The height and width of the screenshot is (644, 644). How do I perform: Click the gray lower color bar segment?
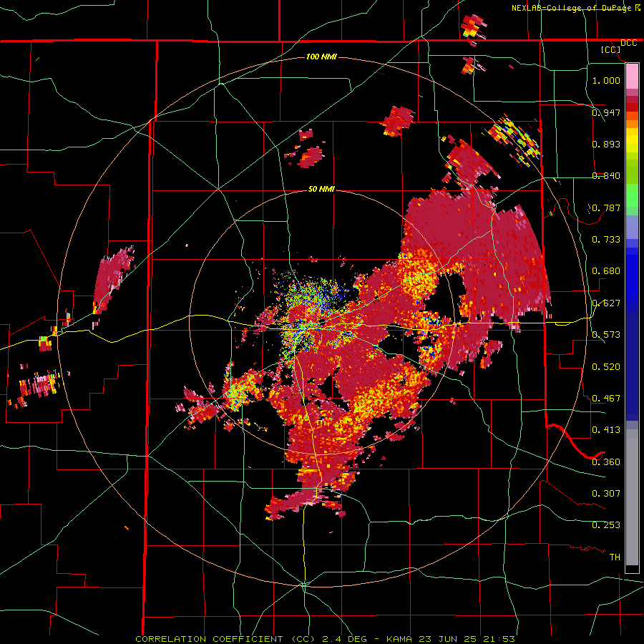tap(632, 497)
